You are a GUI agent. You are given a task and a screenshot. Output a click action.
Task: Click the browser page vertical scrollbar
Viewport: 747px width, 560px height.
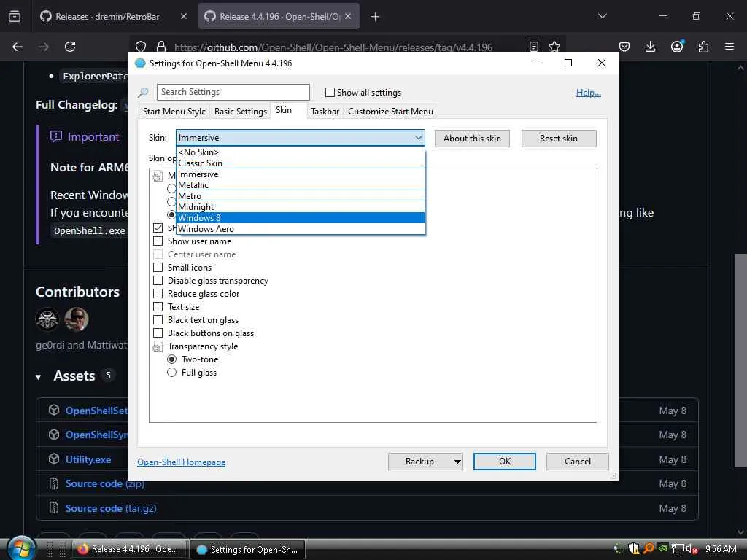(x=740, y=361)
